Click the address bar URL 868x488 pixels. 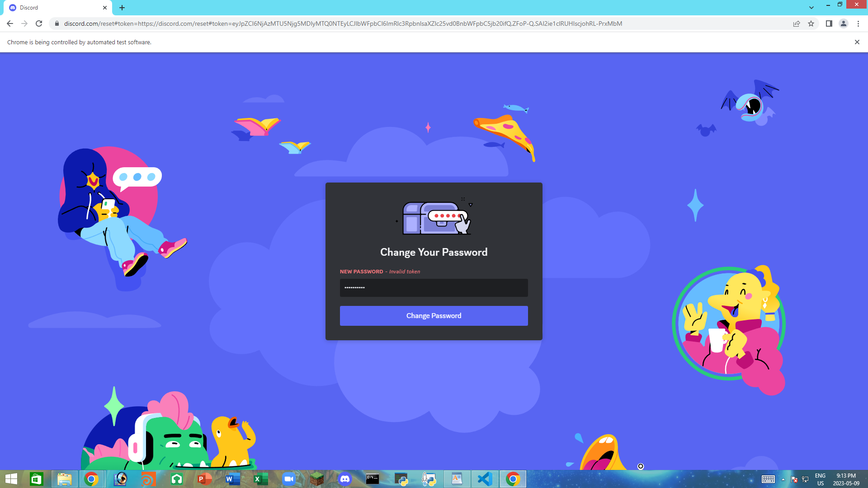[x=344, y=23]
